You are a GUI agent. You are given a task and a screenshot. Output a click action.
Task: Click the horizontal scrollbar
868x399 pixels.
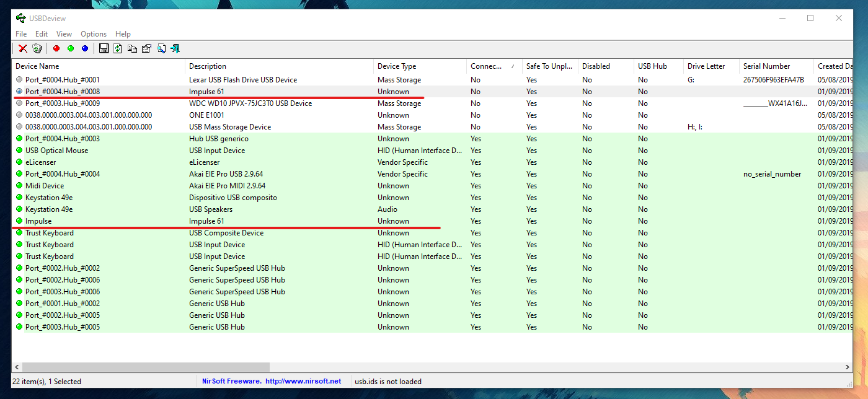(x=143, y=366)
